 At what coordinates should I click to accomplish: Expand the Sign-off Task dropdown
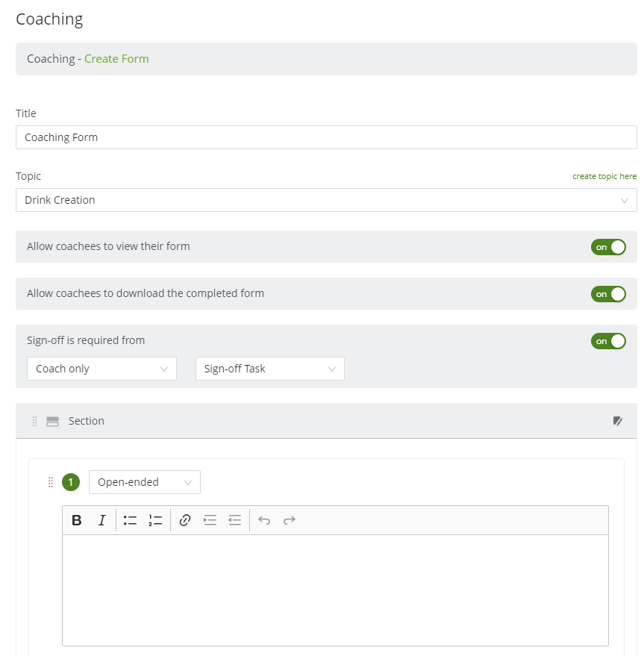point(270,369)
